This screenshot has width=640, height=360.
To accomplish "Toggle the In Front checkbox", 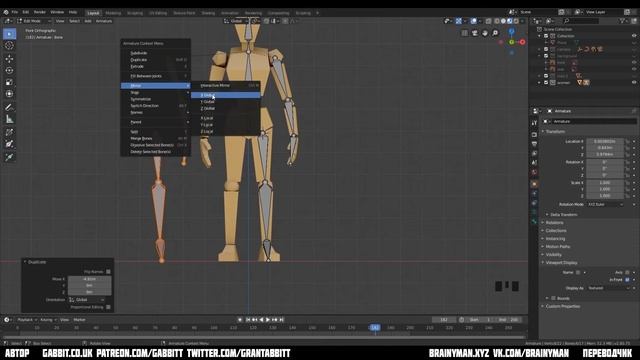I will pyautogui.click(x=627, y=280).
